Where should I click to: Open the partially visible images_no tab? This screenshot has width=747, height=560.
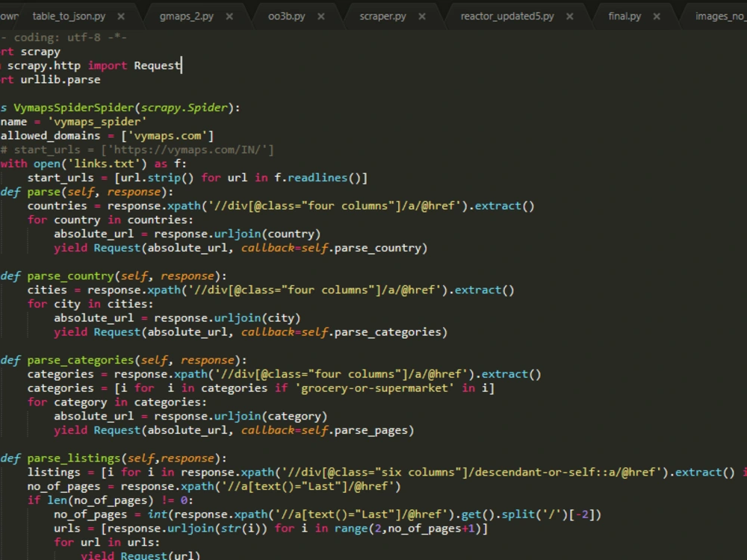719,13
